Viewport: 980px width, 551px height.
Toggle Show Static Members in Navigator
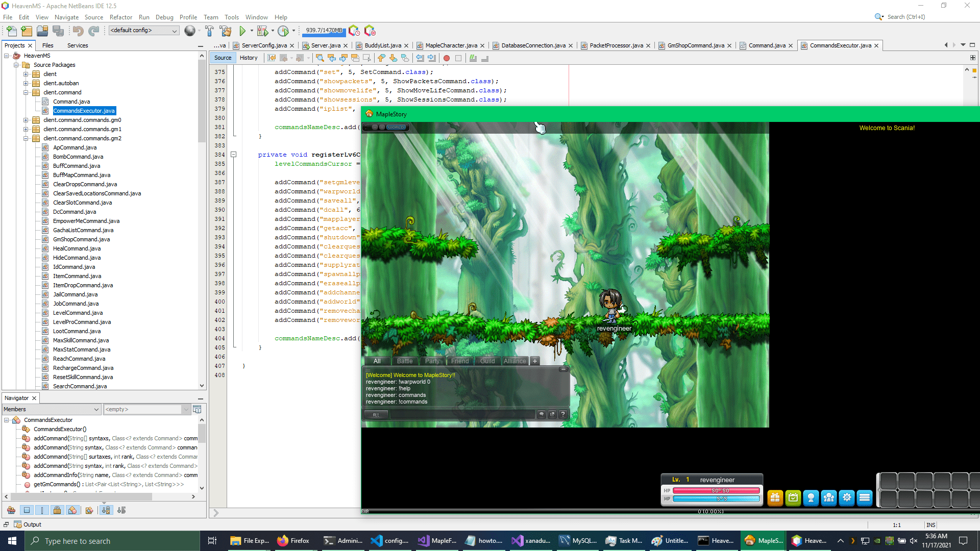[x=42, y=510]
